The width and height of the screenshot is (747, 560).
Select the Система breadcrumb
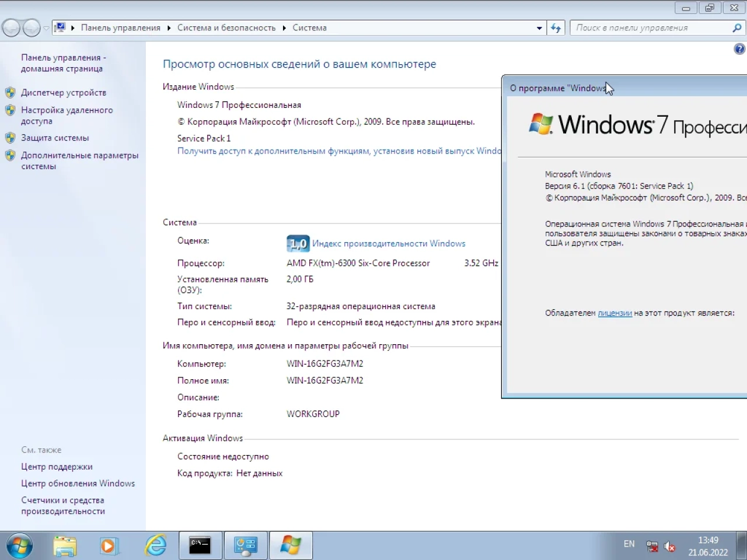coord(309,28)
